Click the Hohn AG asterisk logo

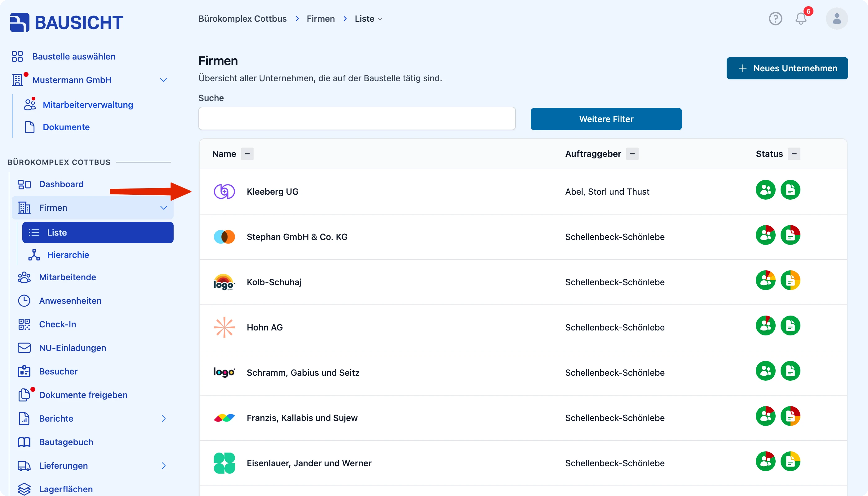point(224,327)
